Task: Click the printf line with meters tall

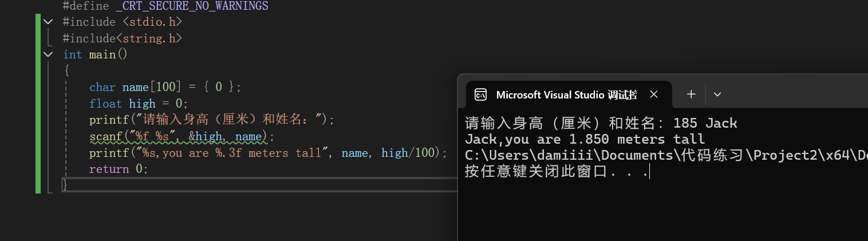Action: (x=268, y=153)
